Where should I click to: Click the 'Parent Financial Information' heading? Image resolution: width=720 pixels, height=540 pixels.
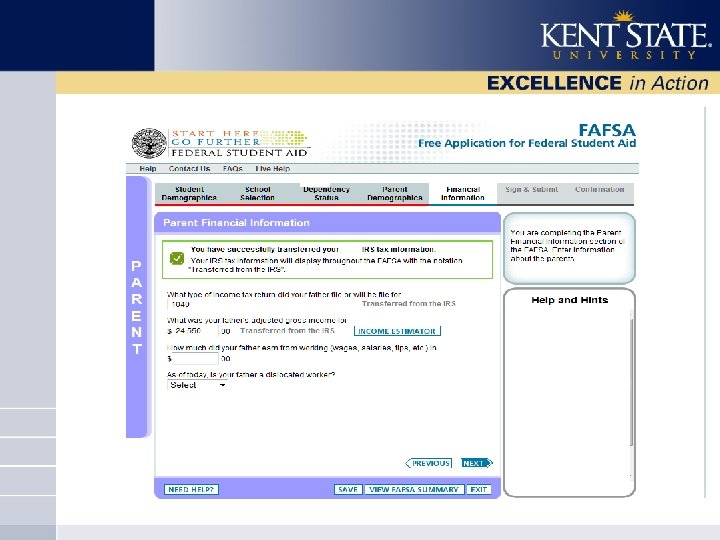(x=236, y=223)
